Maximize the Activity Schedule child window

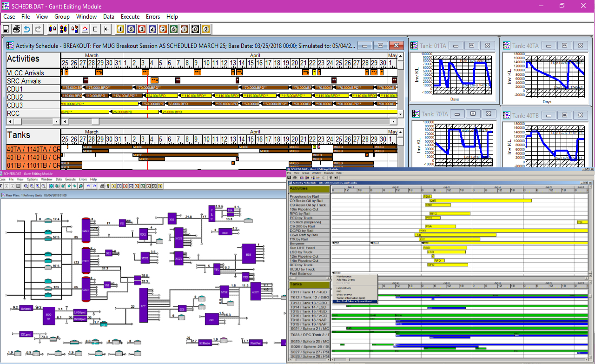(380, 45)
